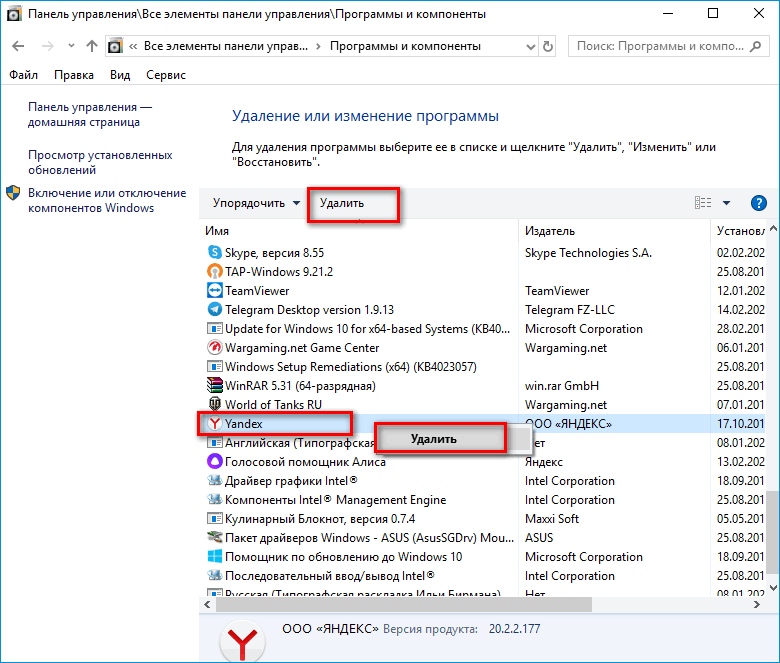Viewport: 780px width, 663px height.
Task: Click the Wargaming.net Game Center icon
Action: 214,348
